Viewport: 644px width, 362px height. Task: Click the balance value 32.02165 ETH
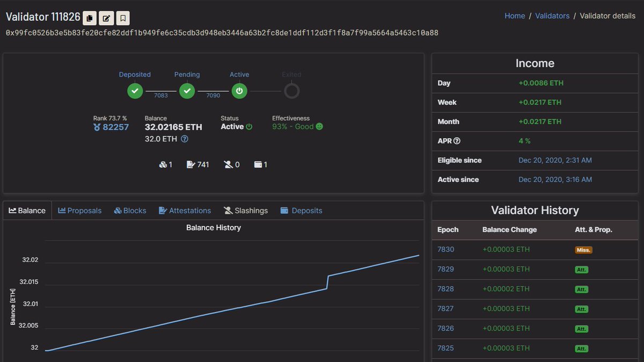pos(173,127)
